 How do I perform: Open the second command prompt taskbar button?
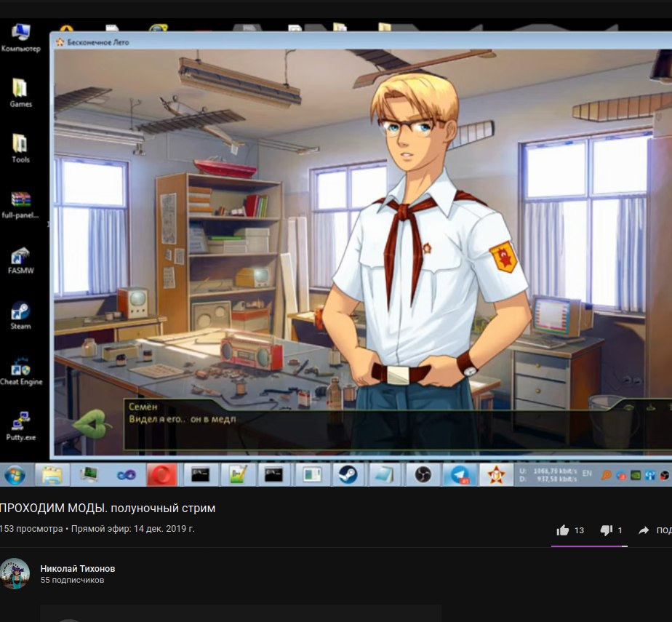point(274,474)
